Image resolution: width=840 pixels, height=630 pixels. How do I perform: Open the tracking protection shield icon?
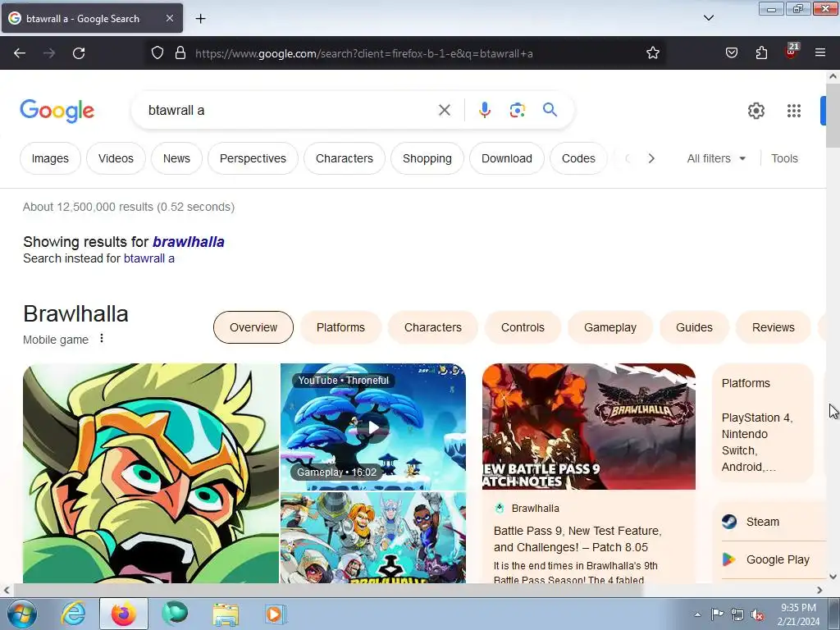click(x=157, y=53)
